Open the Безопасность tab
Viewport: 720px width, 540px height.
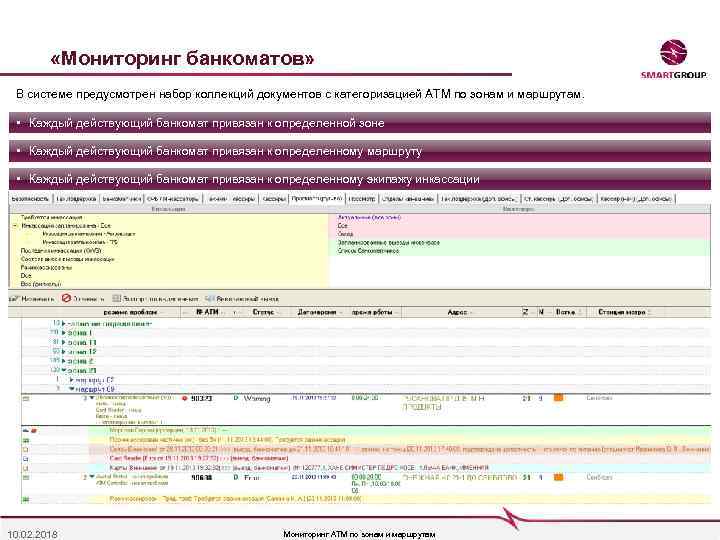pos(30,199)
